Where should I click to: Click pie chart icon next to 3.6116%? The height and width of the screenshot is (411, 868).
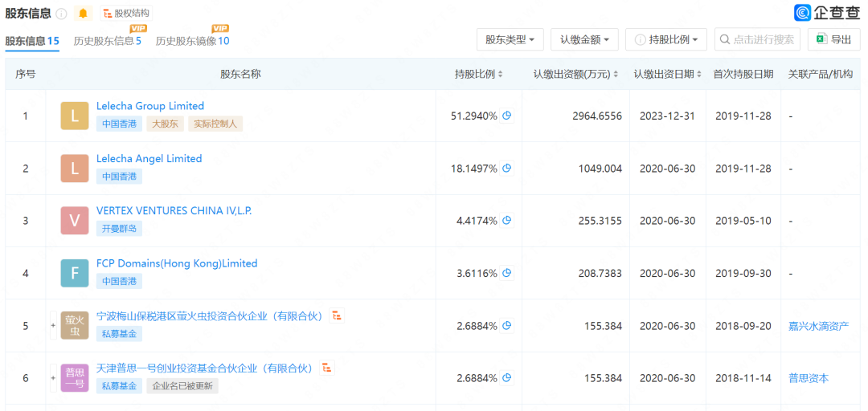(506, 273)
